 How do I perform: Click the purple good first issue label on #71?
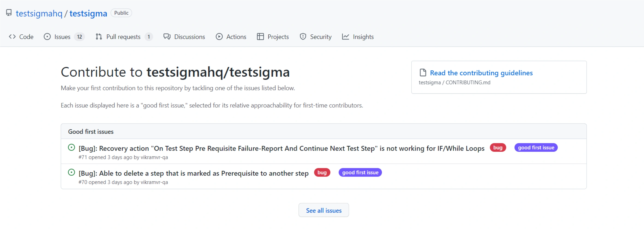pos(536,147)
